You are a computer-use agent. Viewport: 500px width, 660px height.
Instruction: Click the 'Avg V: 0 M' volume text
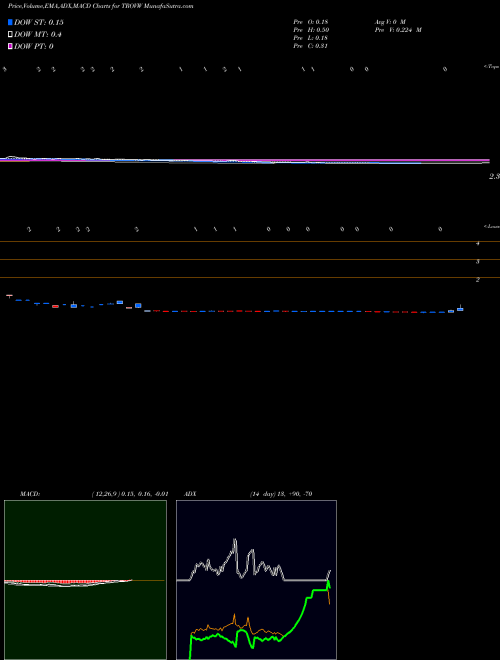(x=390, y=21)
